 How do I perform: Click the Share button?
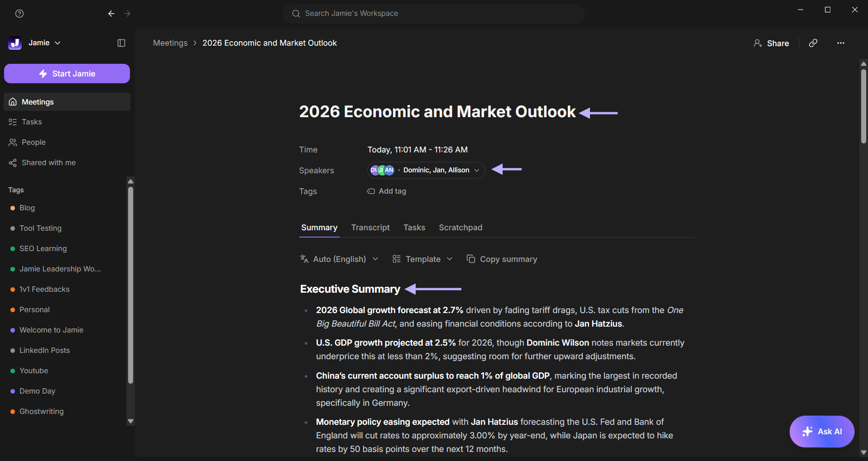[x=771, y=43]
